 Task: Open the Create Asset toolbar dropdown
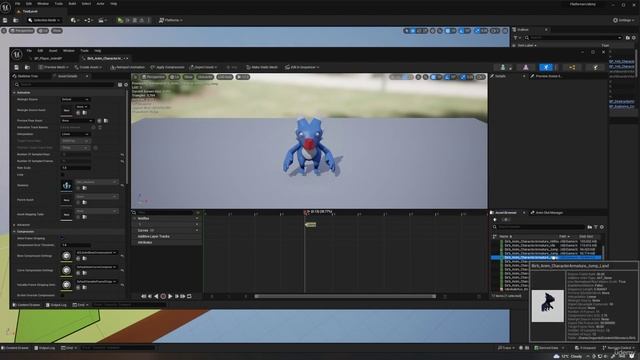[88, 67]
